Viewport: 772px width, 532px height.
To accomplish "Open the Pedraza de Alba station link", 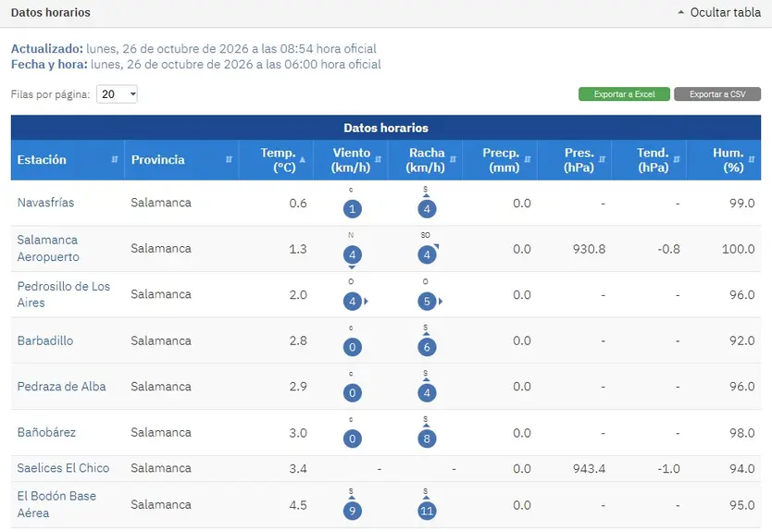I will point(61,387).
